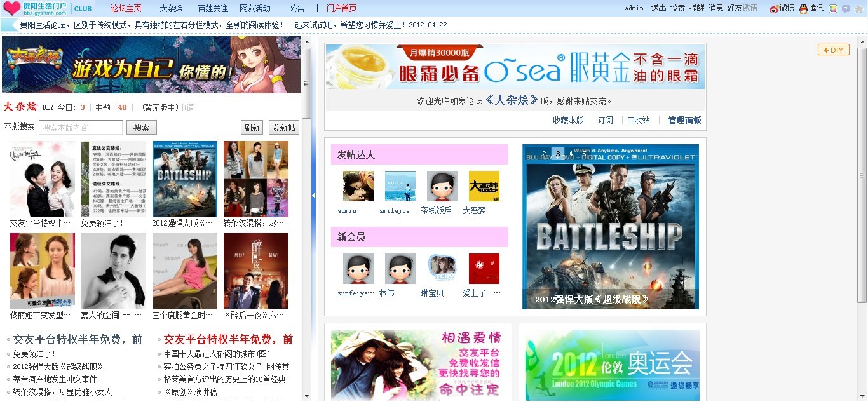Open 提醒 reminders link
The height and width of the screenshot is (404, 868).
(696, 8)
